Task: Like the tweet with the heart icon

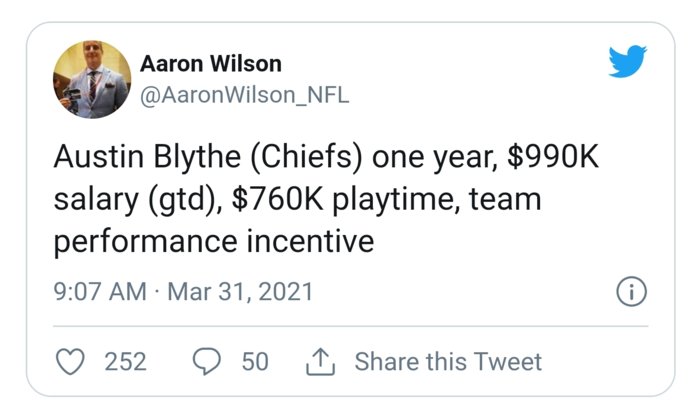Action: (70, 361)
